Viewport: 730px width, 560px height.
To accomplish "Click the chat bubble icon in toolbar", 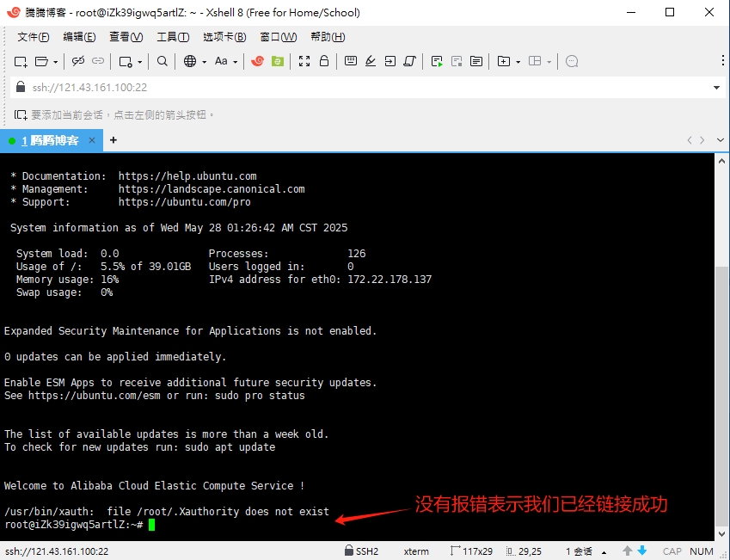I will pos(572,61).
